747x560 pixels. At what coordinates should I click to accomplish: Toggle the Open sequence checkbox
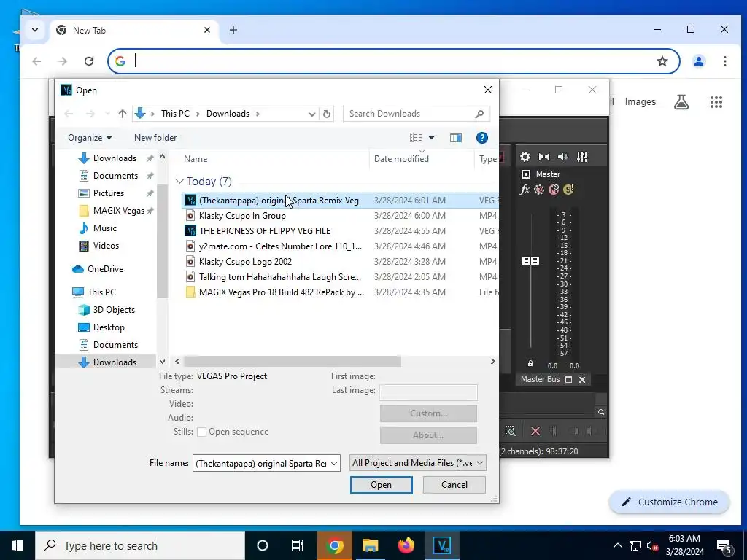(201, 432)
